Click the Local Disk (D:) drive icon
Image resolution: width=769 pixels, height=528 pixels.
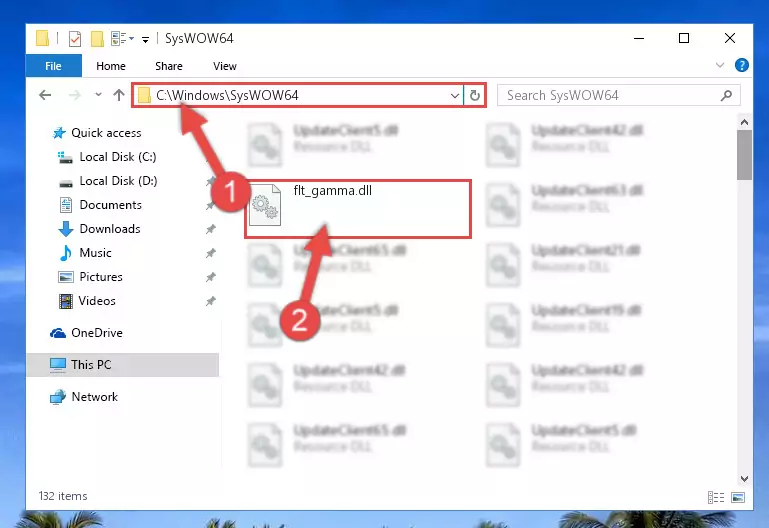66,182
